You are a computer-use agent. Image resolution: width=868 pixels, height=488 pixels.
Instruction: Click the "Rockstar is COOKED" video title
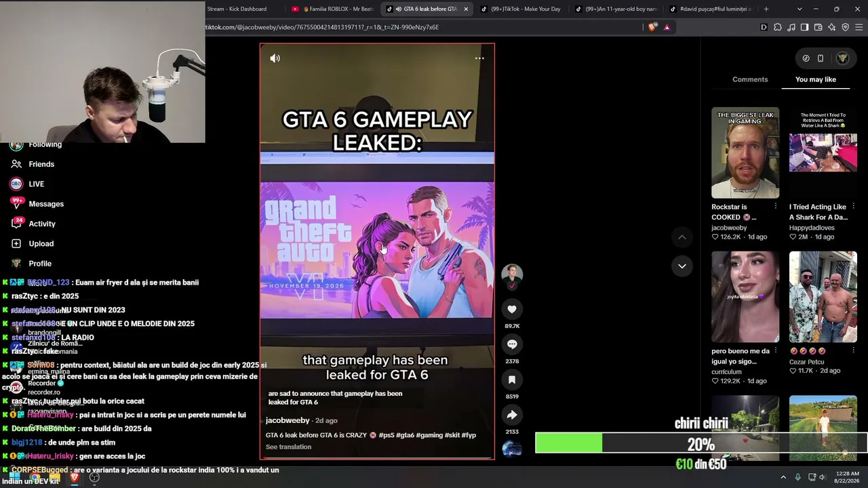click(734, 212)
